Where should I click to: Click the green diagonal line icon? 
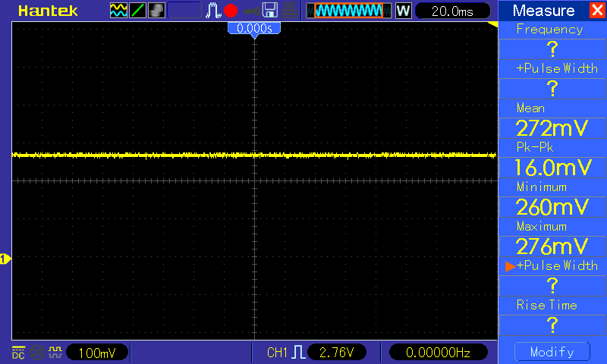tap(137, 11)
